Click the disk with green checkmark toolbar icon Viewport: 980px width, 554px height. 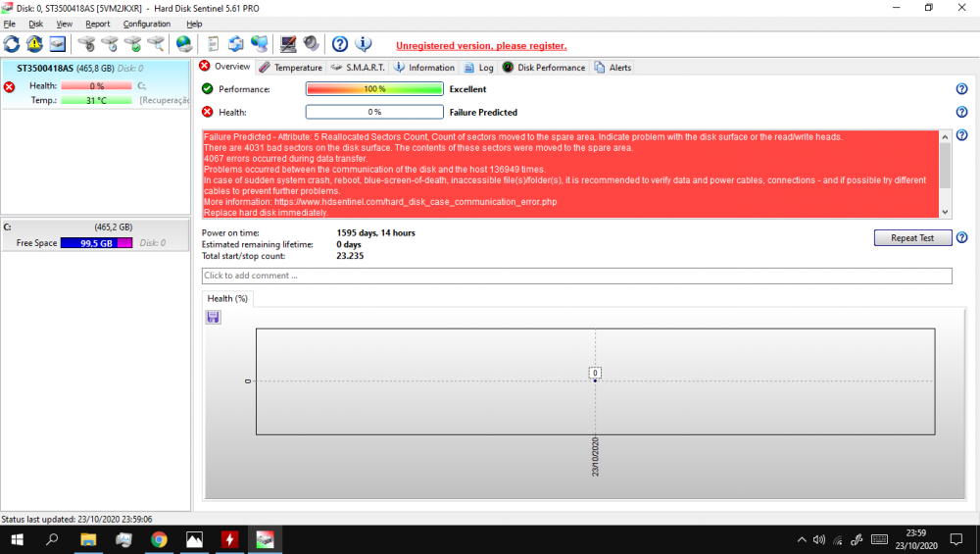(x=133, y=44)
